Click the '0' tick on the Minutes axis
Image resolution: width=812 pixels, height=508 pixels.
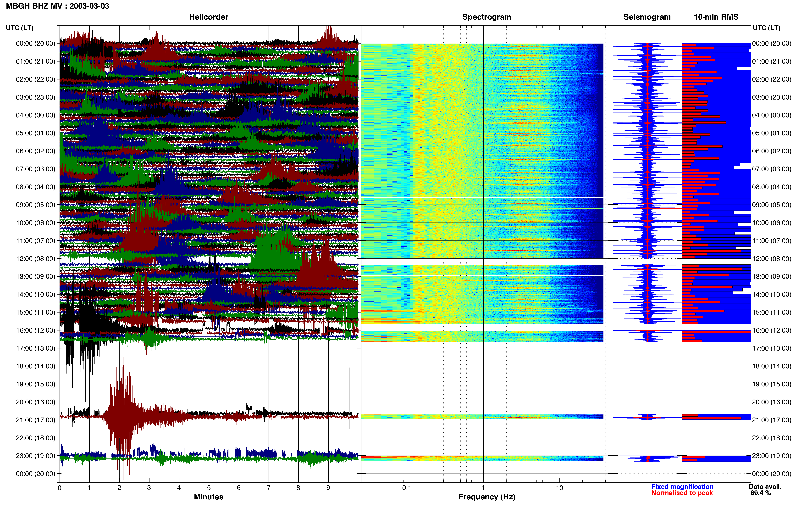tap(59, 488)
